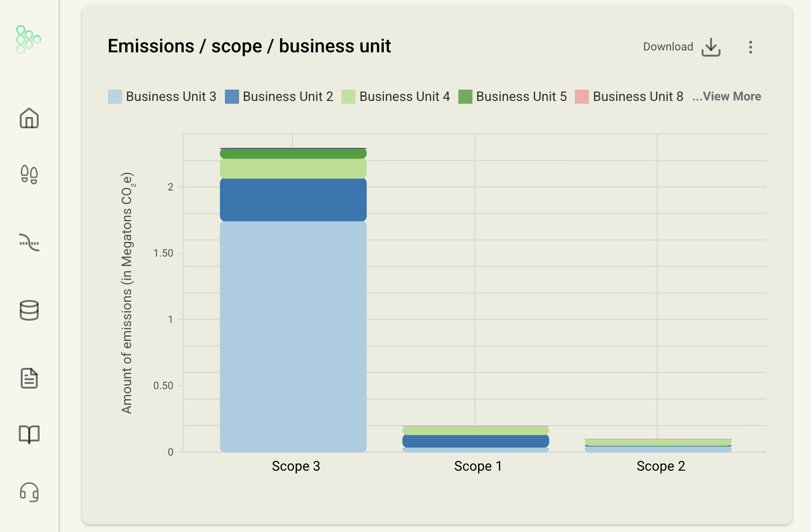Open the footprint icon in sidebar
Screen dimensions: 811x532
click(x=29, y=175)
